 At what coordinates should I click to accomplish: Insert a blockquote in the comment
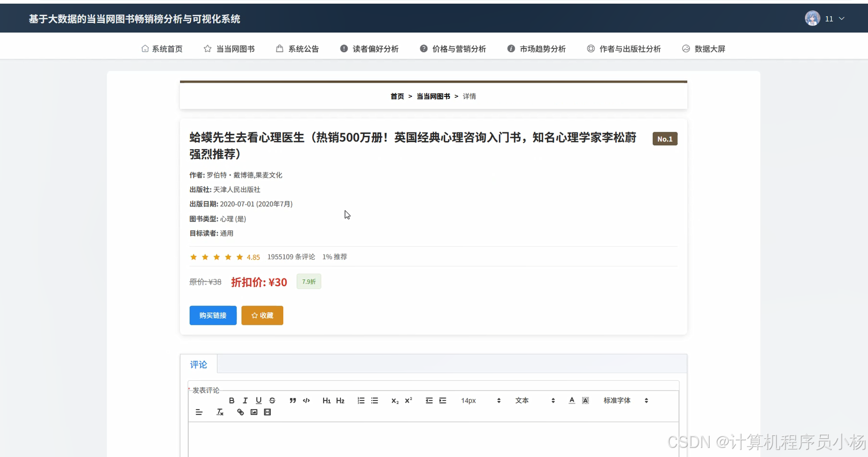pyautogui.click(x=293, y=401)
